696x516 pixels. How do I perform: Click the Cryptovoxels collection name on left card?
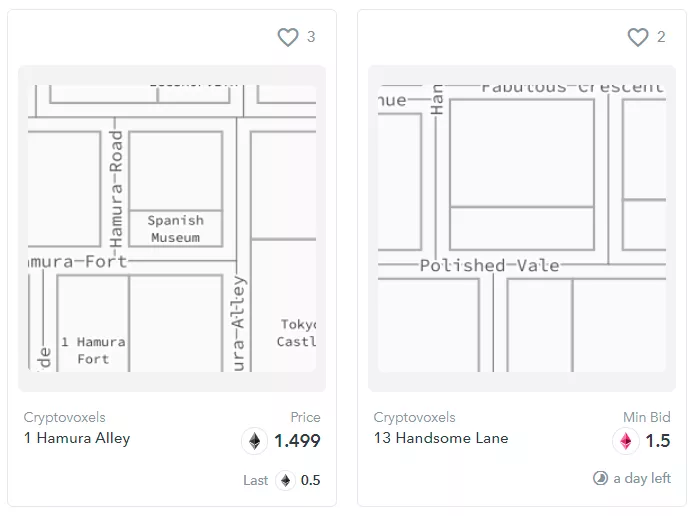coord(64,417)
